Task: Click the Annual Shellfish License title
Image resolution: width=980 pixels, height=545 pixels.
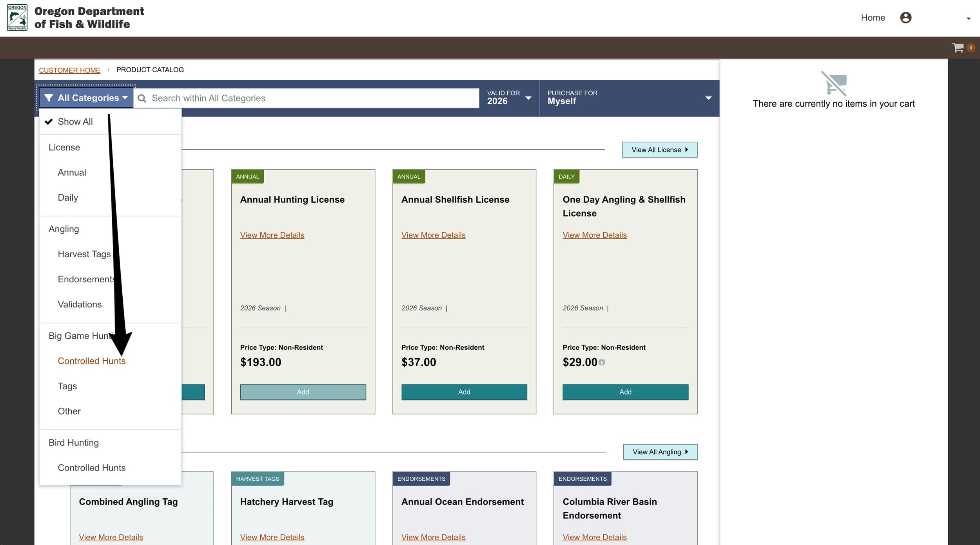Action: tap(456, 200)
